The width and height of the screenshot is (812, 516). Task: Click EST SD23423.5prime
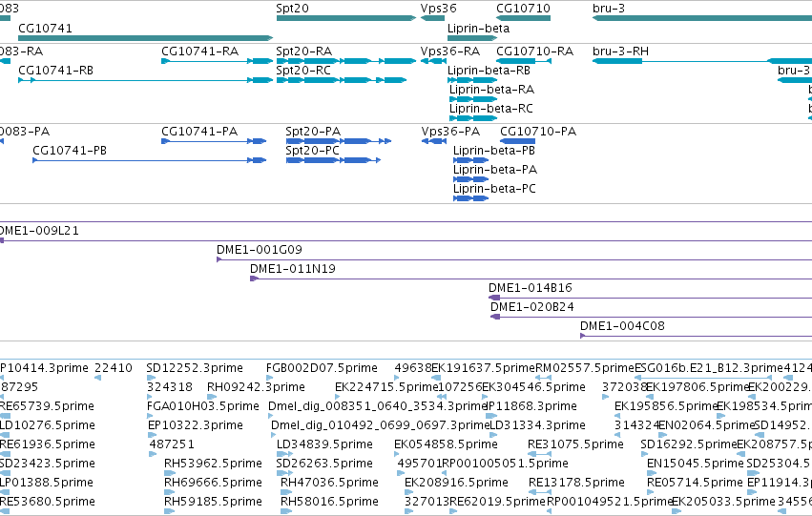coord(5,473)
